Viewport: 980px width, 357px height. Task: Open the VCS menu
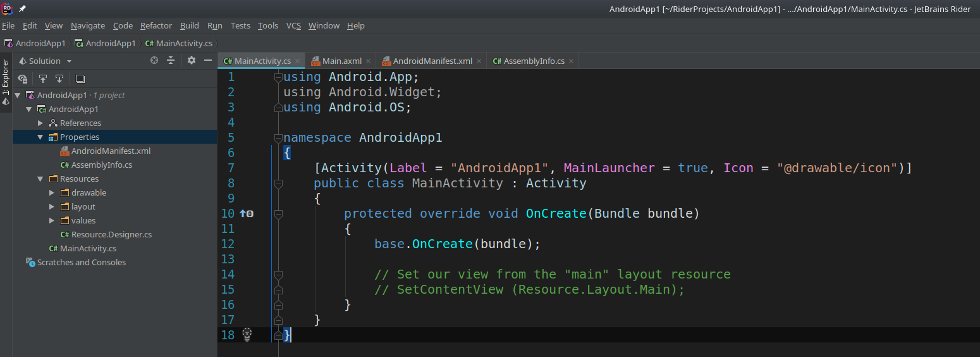click(x=293, y=26)
